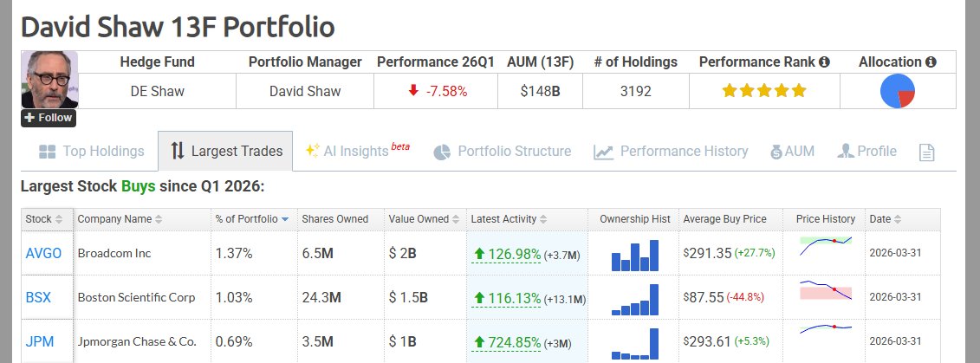Click AVGO average buy price $291.35

click(x=708, y=254)
